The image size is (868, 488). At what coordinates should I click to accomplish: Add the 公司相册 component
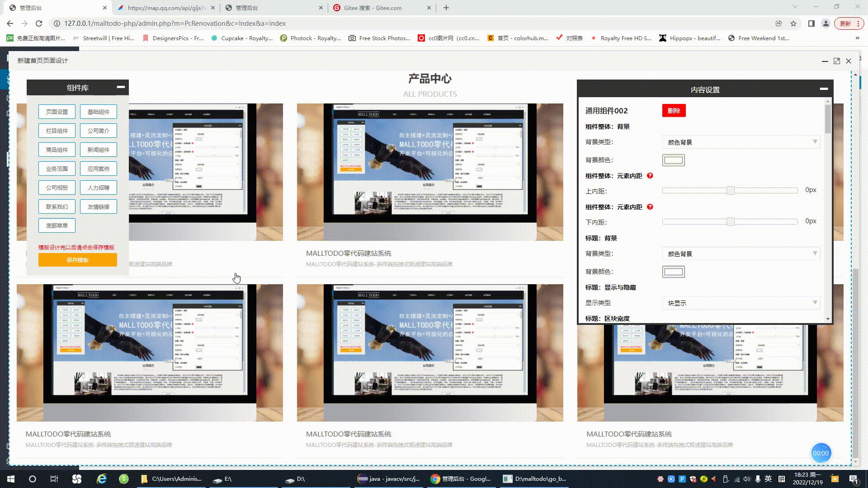(x=57, y=188)
